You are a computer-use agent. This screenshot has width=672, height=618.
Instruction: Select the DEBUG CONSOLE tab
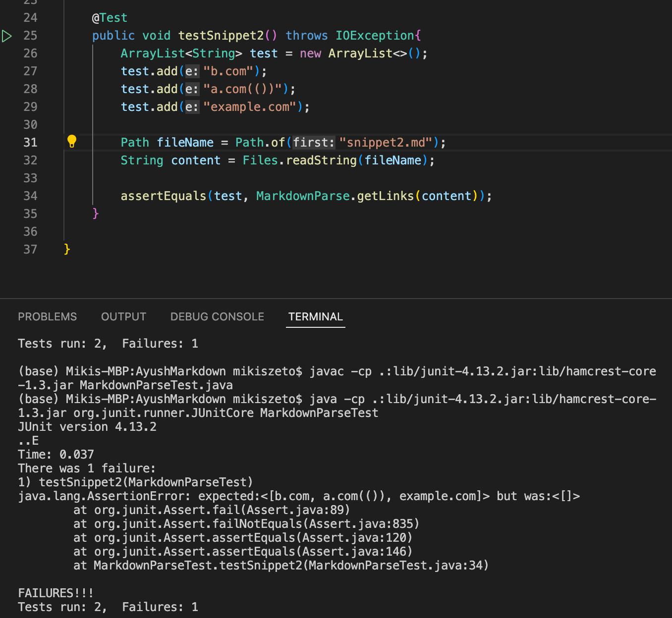217,316
